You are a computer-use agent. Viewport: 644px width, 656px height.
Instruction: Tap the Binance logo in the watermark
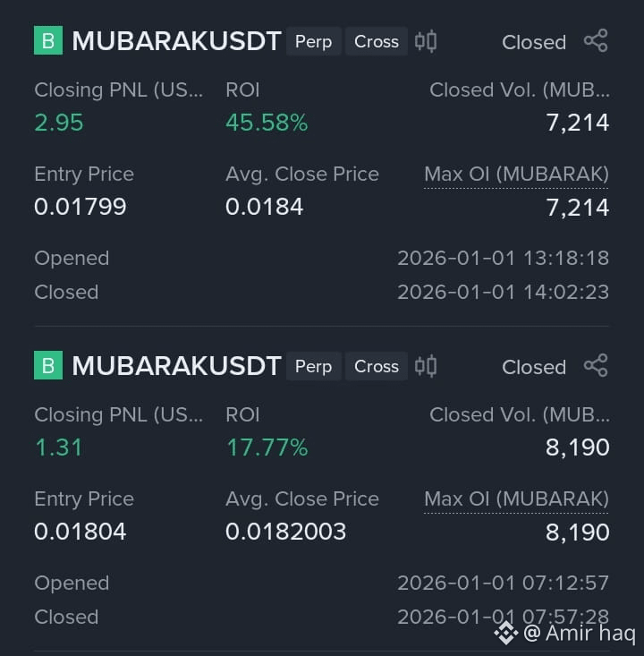[506, 633]
